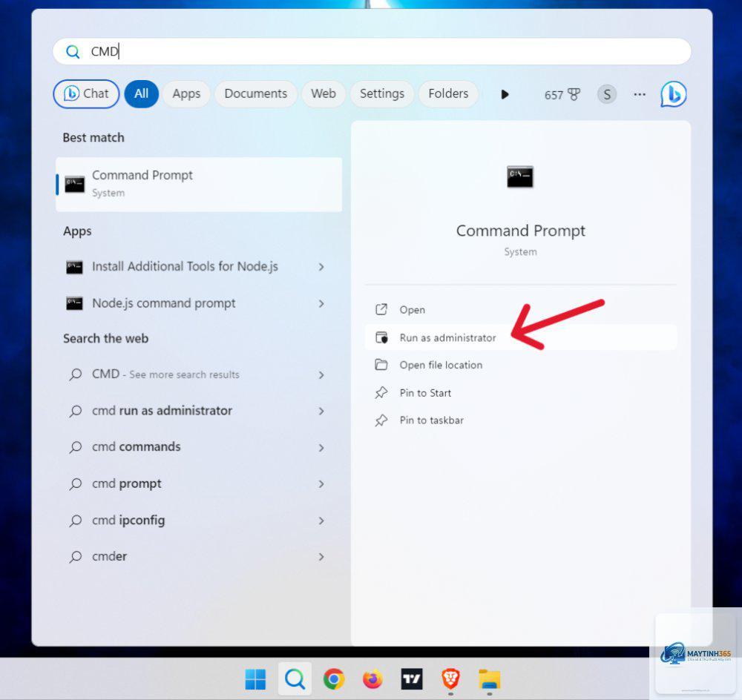Show more filters with the play arrow
The image size is (742, 700).
[505, 94]
